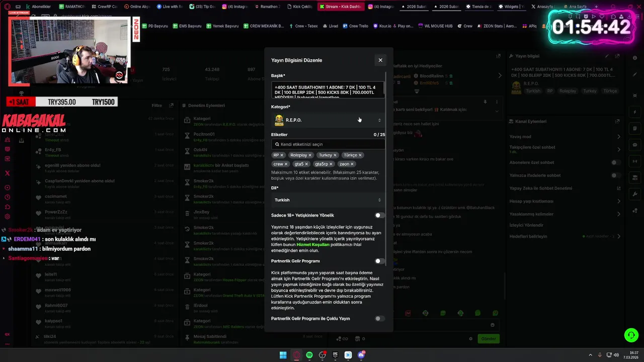Open the Kategori R.E.P.O. dropdown
This screenshot has height=362, width=644.
click(x=328, y=120)
